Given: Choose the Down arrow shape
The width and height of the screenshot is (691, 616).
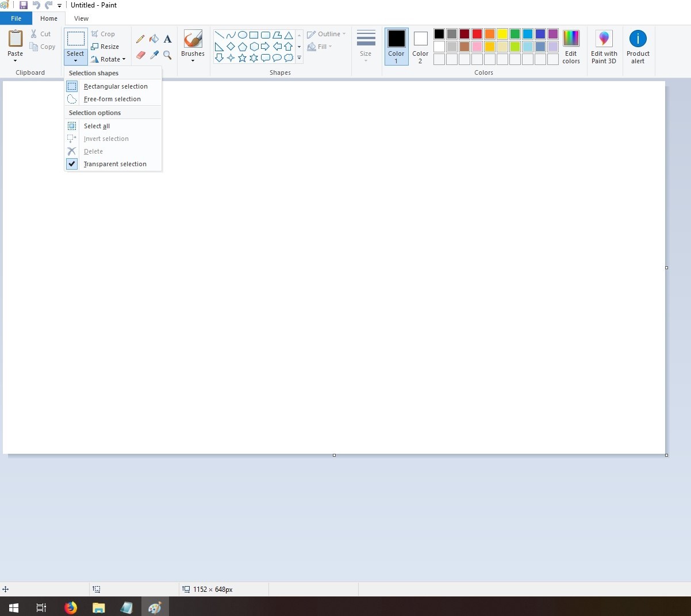Looking at the screenshot, I should pos(219,58).
